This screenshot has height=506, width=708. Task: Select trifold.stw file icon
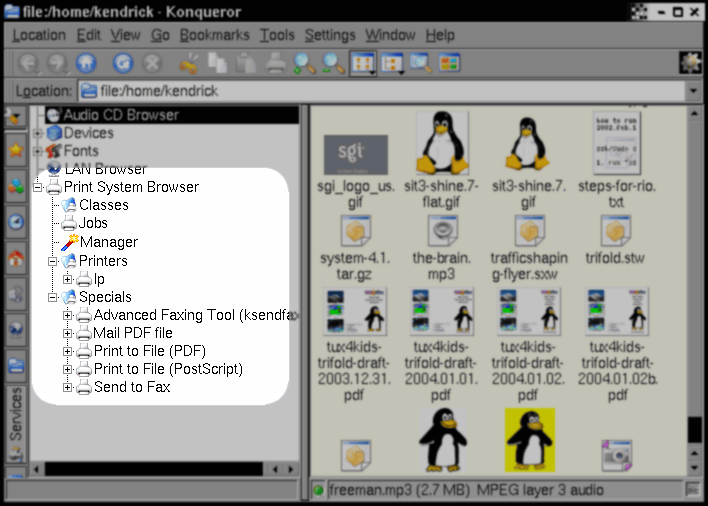[x=615, y=231]
